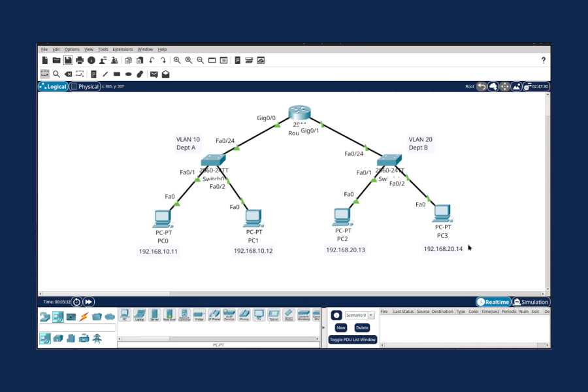The width and height of the screenshot is (588, 392).
Task: Open the Tools menu
Action: click(103, 49)
